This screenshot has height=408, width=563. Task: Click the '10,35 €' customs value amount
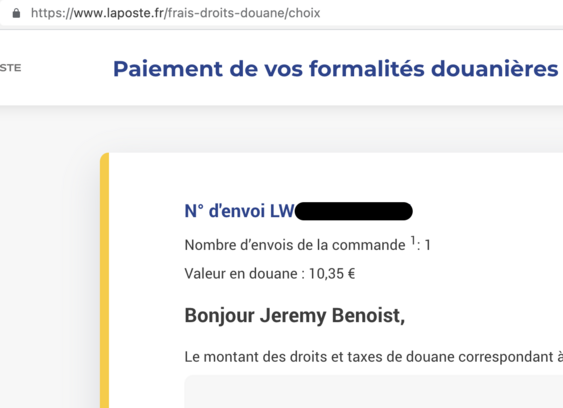coord(332,274)
